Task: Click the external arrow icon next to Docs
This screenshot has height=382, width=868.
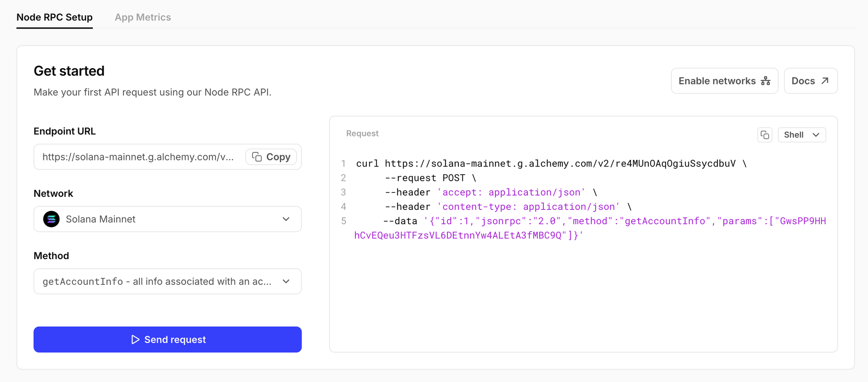Action: pos(825,81)
